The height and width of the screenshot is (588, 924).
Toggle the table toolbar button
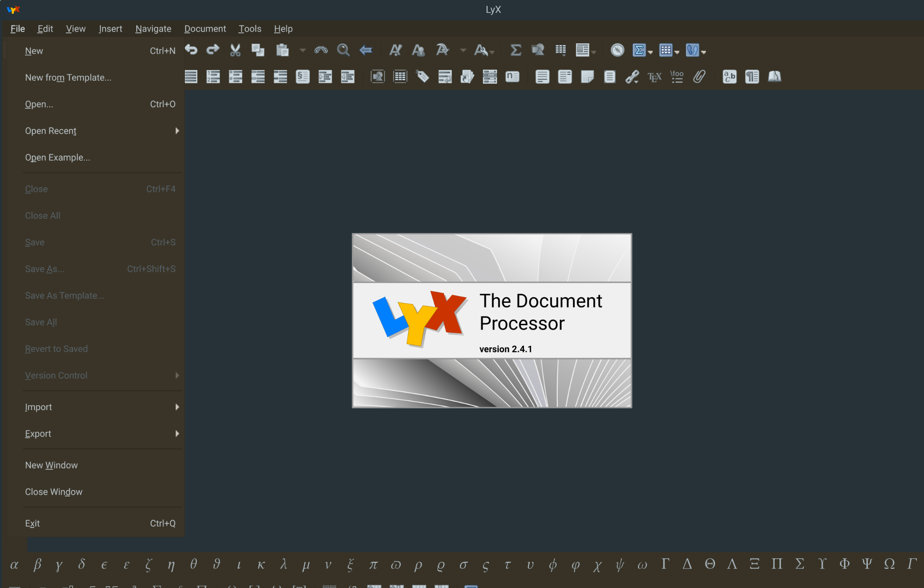pyautogui.click(x=666, y=50)
